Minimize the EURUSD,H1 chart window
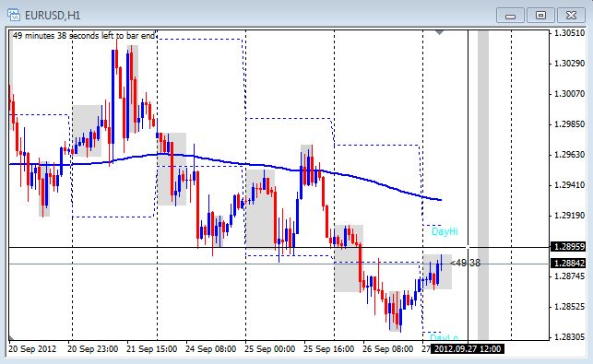This screenshot has height=364, width=593. [510, 16]
